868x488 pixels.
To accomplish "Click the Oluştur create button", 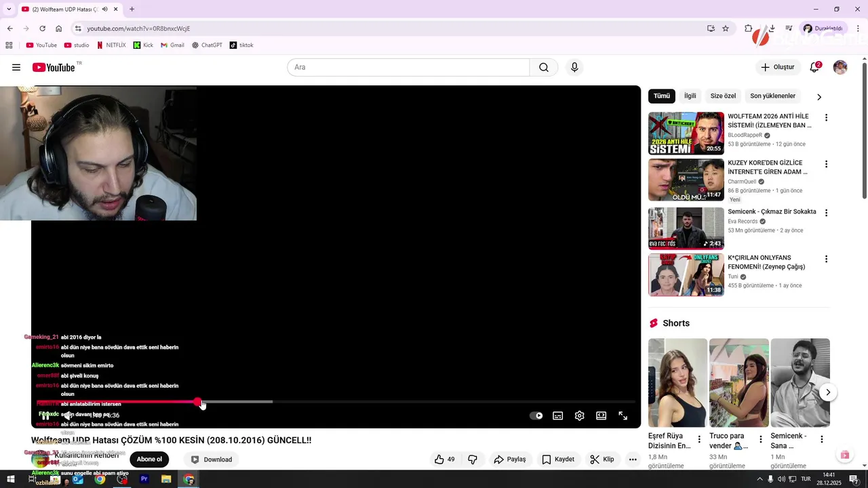I will pyautogui.click(x=777, y=67).
